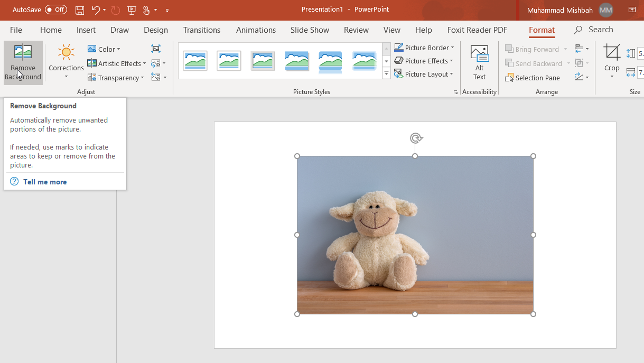This screenshot has width=644, height=363.
Task: Click the Tell me more link
Action: point(45,182)
